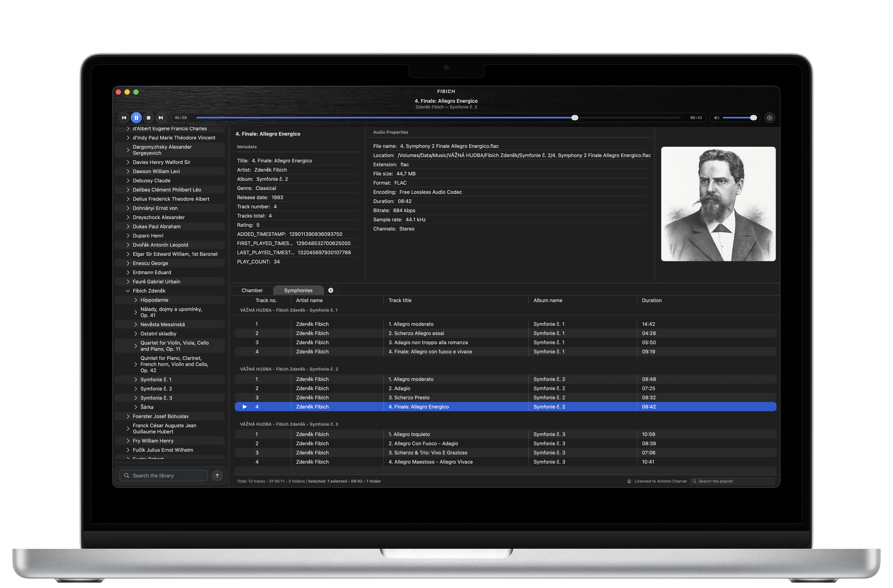Skip to the next track
This screenshot has width=893, height=588.
coord(160,118)
